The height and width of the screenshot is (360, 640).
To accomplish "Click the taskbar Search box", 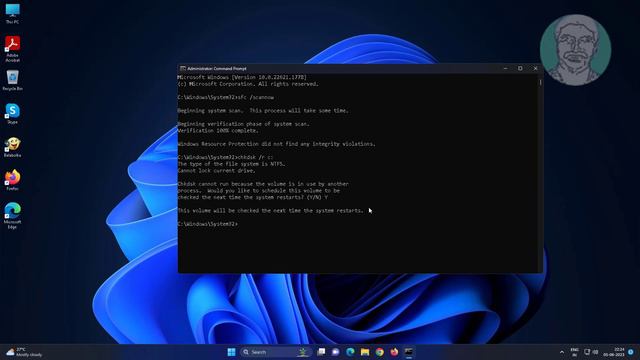I will point(276,352).
